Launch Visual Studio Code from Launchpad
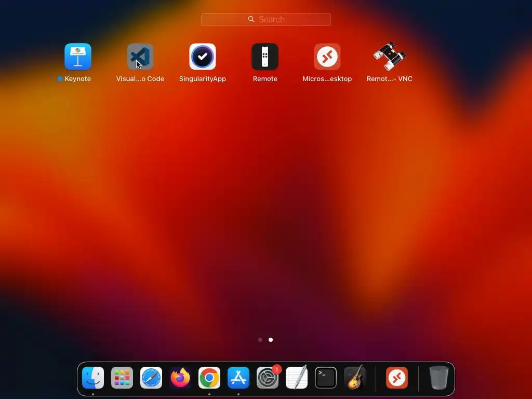Viewport: 532px width, 399px height. [140, 56]
